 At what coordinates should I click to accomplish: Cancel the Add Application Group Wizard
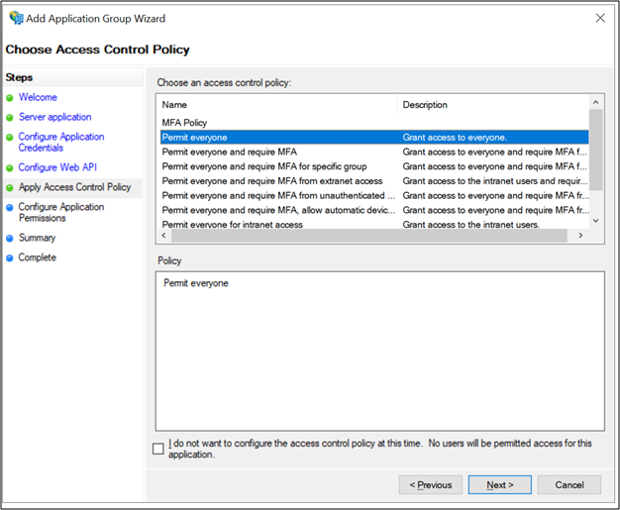(569, 485)
